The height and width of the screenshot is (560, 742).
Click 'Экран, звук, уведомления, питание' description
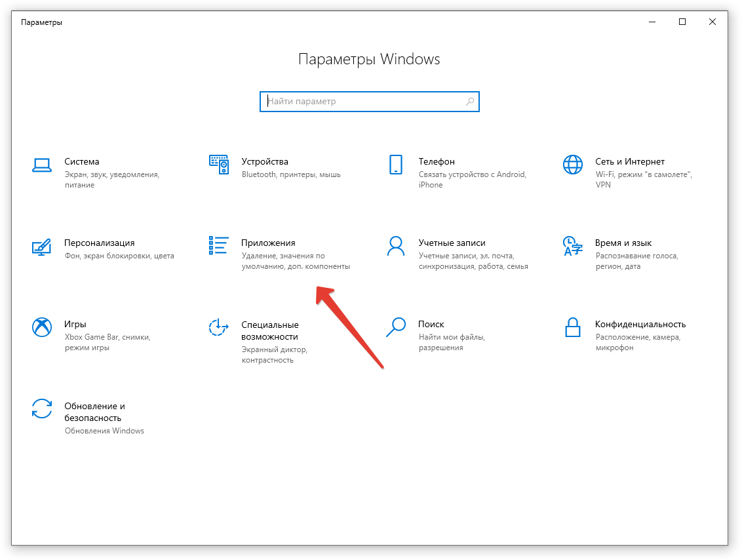(111, 180)
